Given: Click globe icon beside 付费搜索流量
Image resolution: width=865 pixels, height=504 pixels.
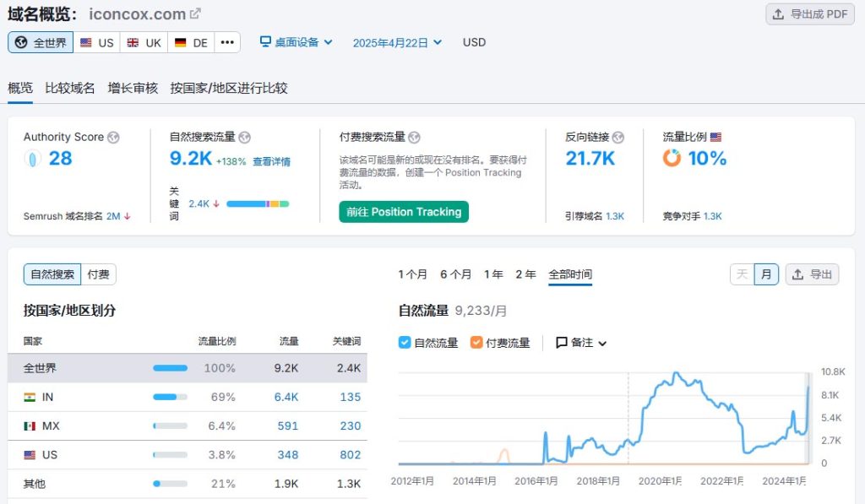Looking at the screenshot, I should (x=414, y=138).
